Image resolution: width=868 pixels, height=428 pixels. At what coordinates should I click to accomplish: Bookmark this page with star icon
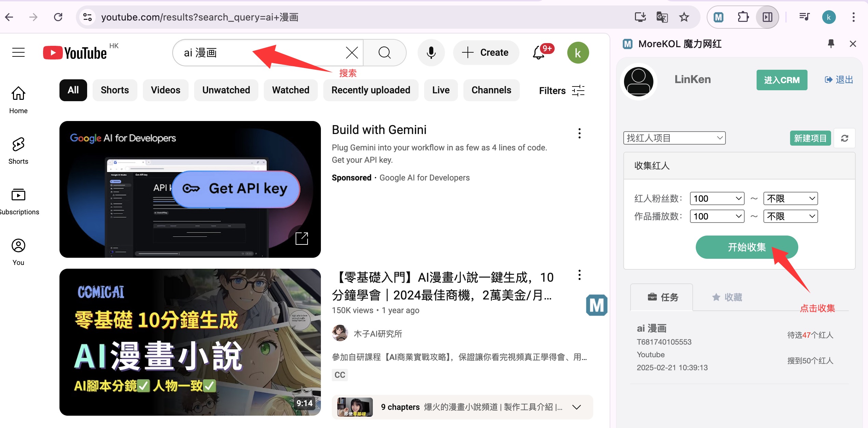tap(684, 17)
